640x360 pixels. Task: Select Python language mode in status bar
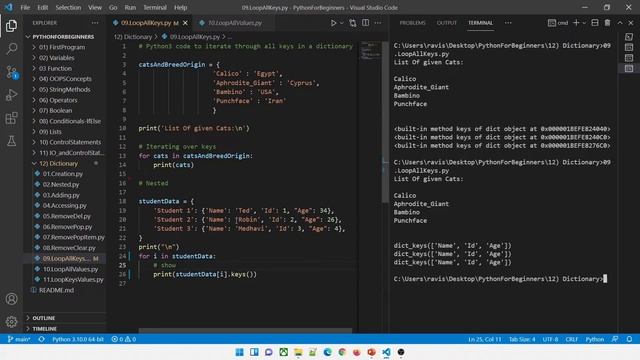[x=595, y=339]
